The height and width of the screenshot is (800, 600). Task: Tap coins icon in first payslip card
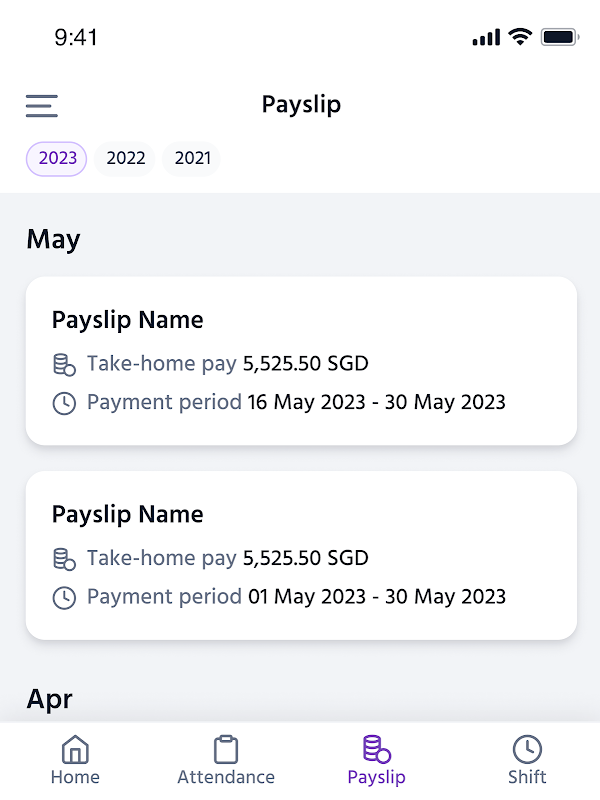pyautogui.click(x=64, y=364)
